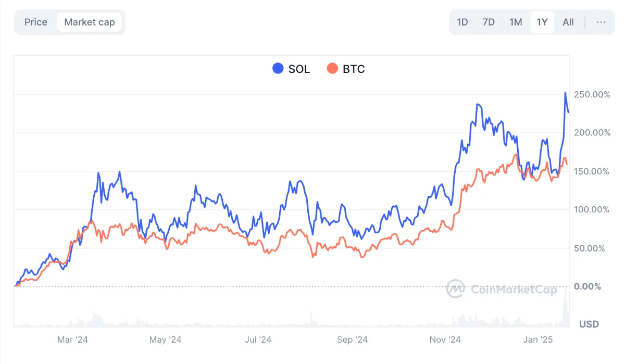This screenshot has height=364, width=625.
Task: Choose the 7D time range
Action: coord(489,22)
